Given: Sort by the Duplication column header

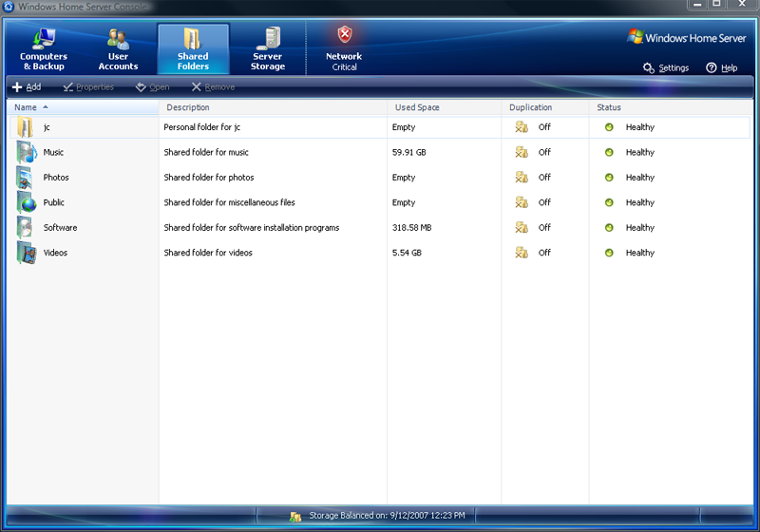Looking at the screenshot, I should [545, 107].
